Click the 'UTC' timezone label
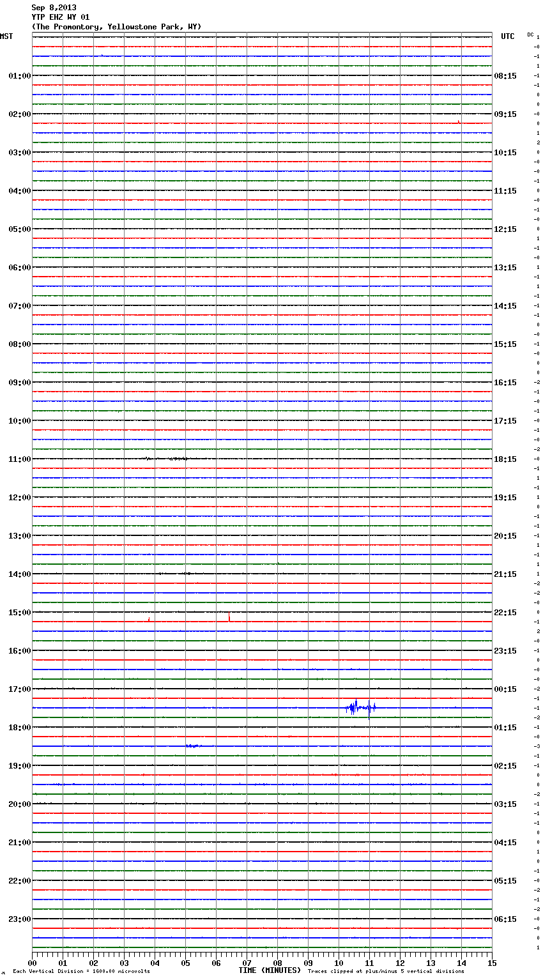543x980 pixels. pos(508,36)
